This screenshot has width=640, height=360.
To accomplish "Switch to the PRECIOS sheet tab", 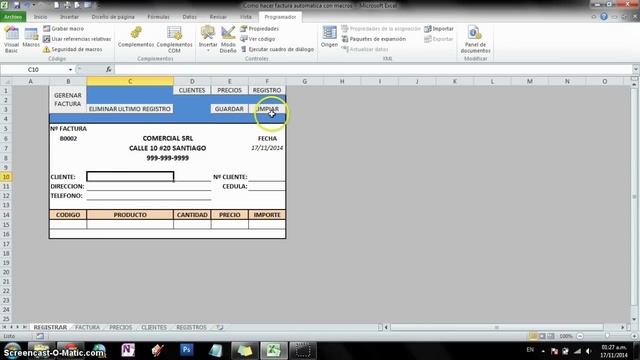I will point(120,327).
